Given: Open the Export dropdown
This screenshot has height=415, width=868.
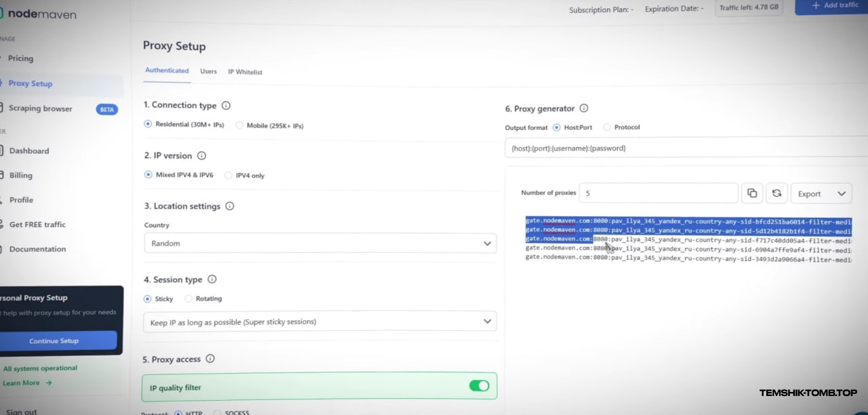Looking at the screenshot, I should pyautogui.click(x=821, y=193).
